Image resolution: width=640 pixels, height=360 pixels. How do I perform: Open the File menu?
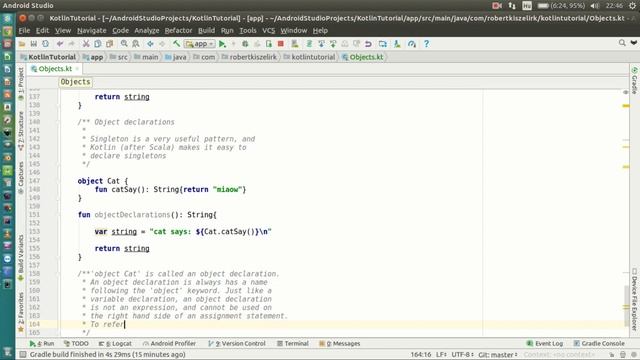point(24,31)
